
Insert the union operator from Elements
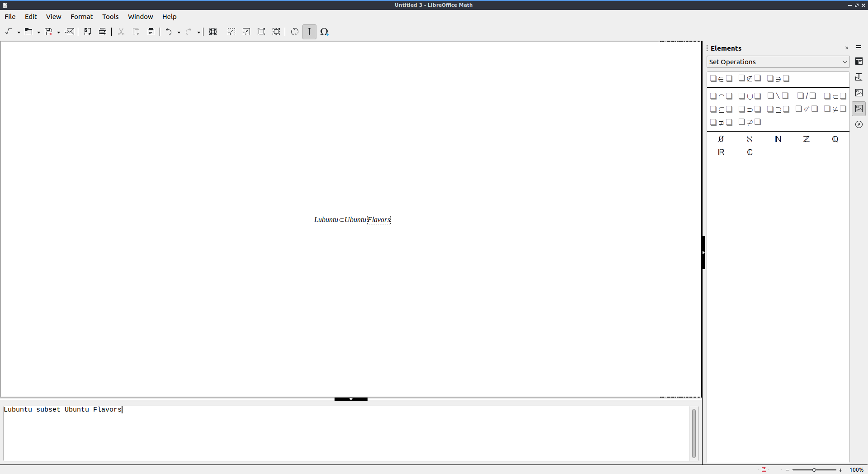(x=750, y=96)
